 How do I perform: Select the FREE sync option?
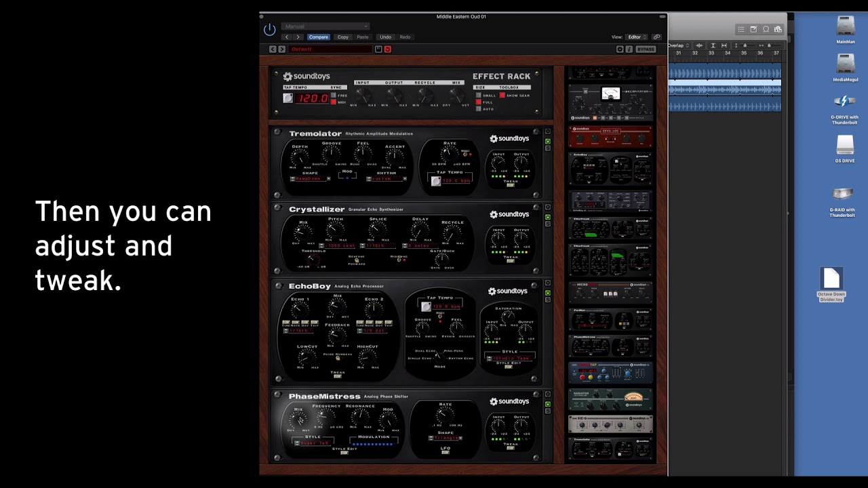[333, 96]
